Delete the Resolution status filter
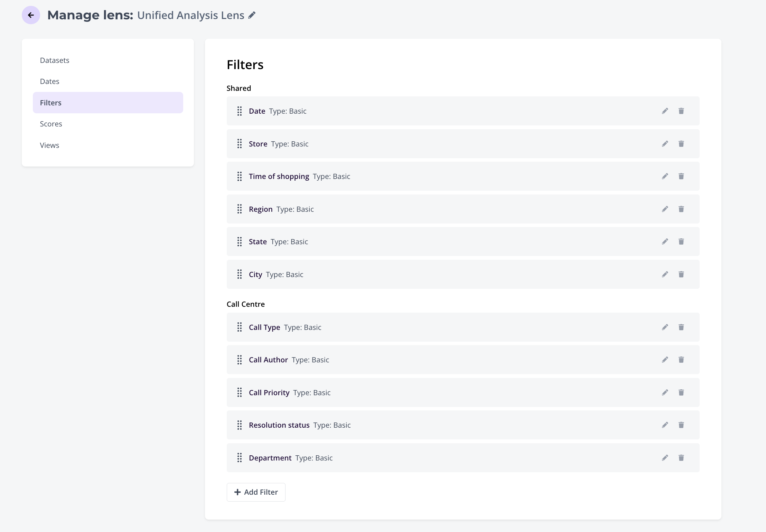The width and height of the screenshot is (766, 532). pos(681,425)
